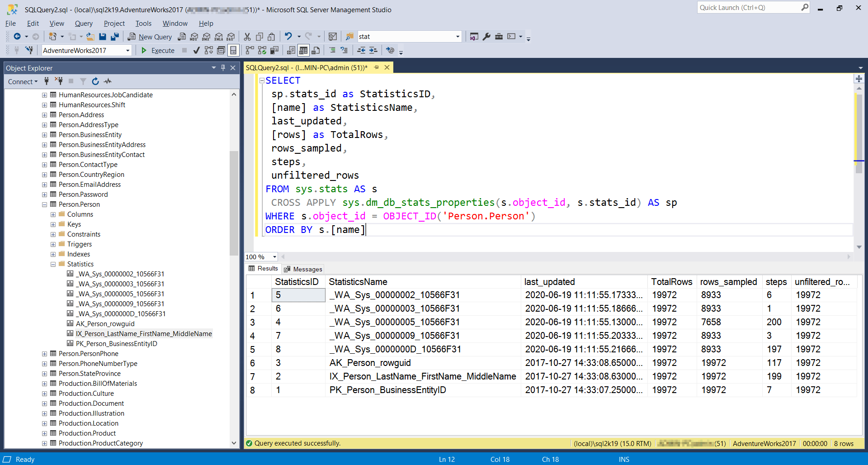Create a new DMX query
This screenshot has height=465, width=868.
206,37
